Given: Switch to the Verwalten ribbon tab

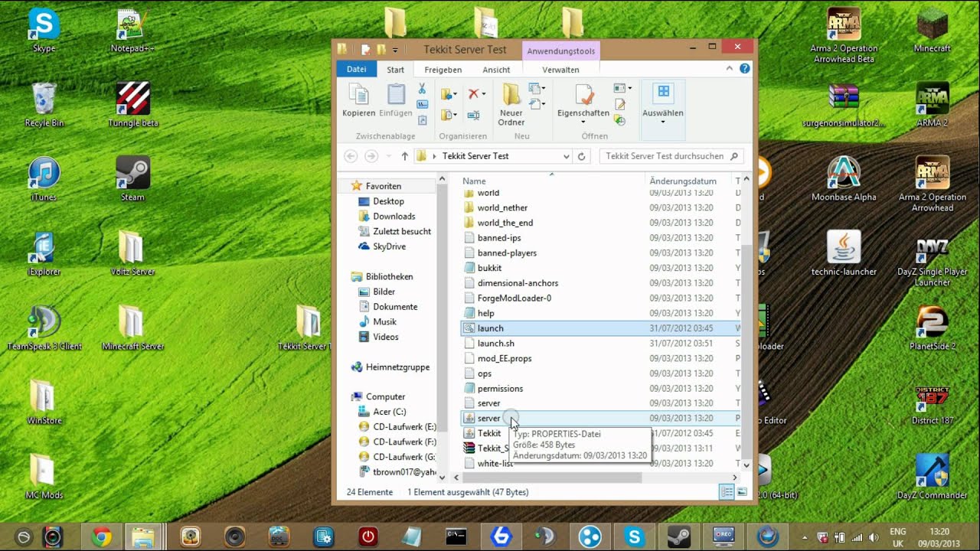Looking at the screenshot, I should click(561, 70).
